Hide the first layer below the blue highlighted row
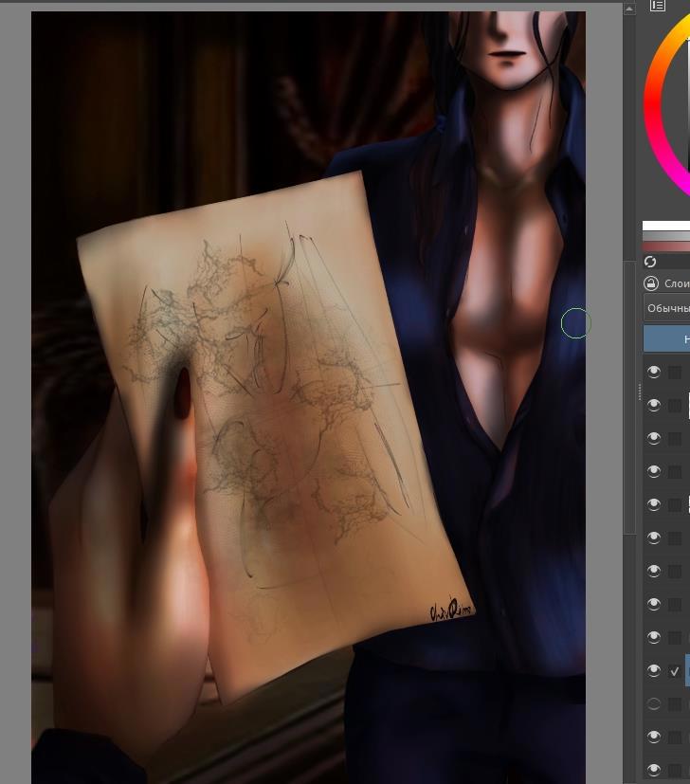Viewport: 690px width, 784px height. [x=653, y=372]
